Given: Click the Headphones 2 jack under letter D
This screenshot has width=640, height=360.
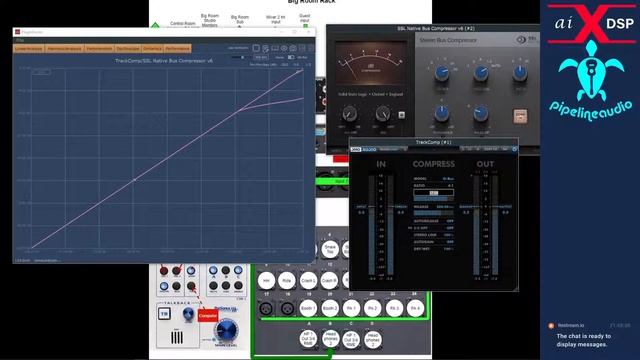Looking at the screenshot, I should coord(373,339).
